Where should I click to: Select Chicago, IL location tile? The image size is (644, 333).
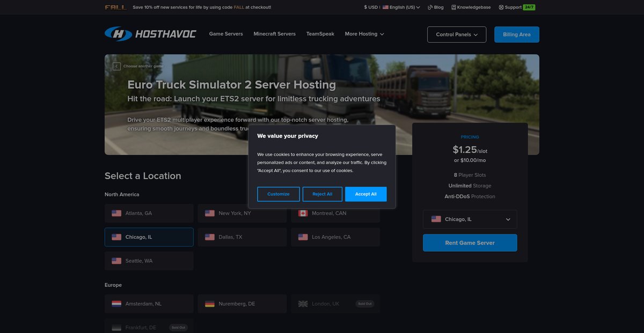149,237
